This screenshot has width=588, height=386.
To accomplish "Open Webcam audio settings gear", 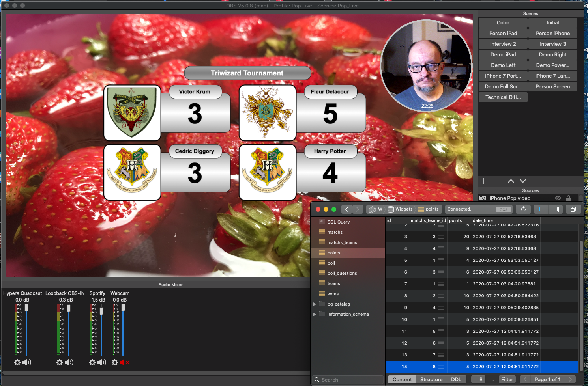I will point(115,362).
